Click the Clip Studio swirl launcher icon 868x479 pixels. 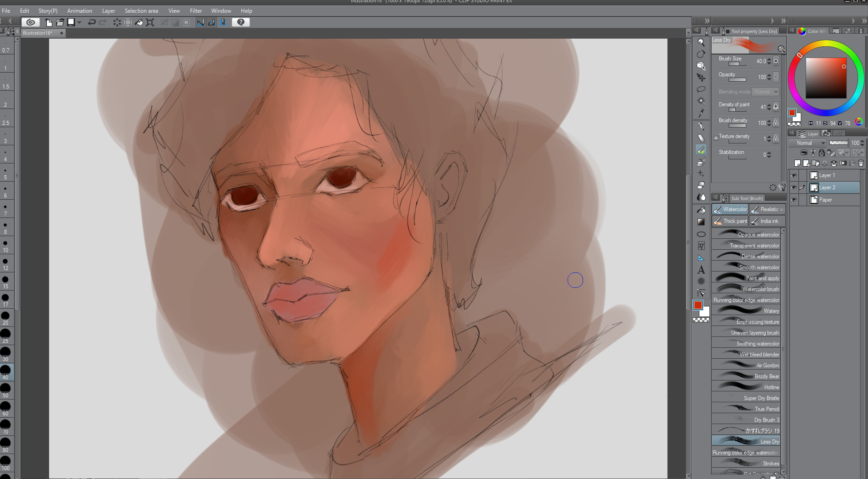[30, 22]
